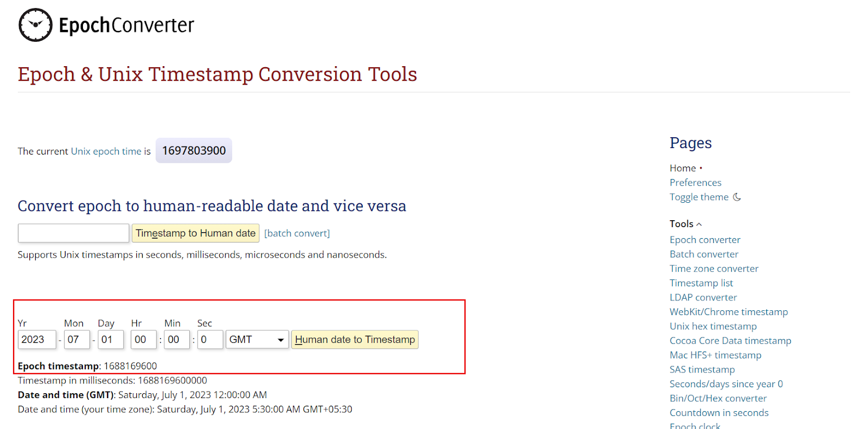The height and width of the screenshot is (429, 868).
Task: Open the GMT timezone selector arrow
Action: pos(280,340)
